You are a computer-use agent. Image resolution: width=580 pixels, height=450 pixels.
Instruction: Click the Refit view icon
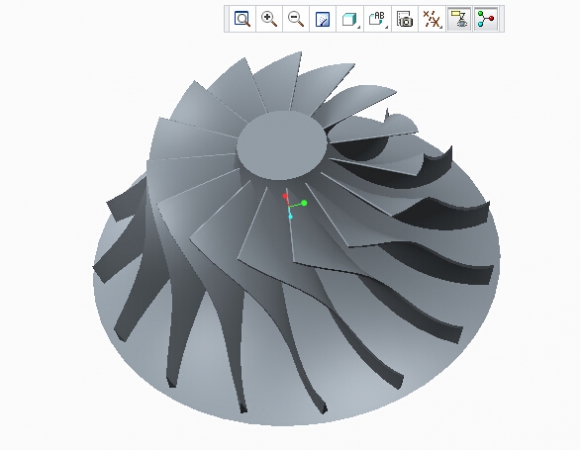pyautogui.click(x=243, y=19)
